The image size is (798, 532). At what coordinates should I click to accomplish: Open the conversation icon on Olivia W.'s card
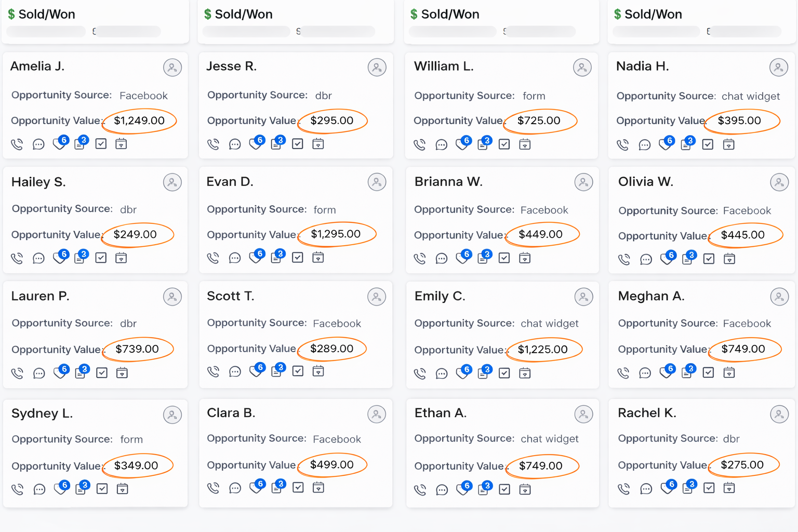[x=646, y=259]
